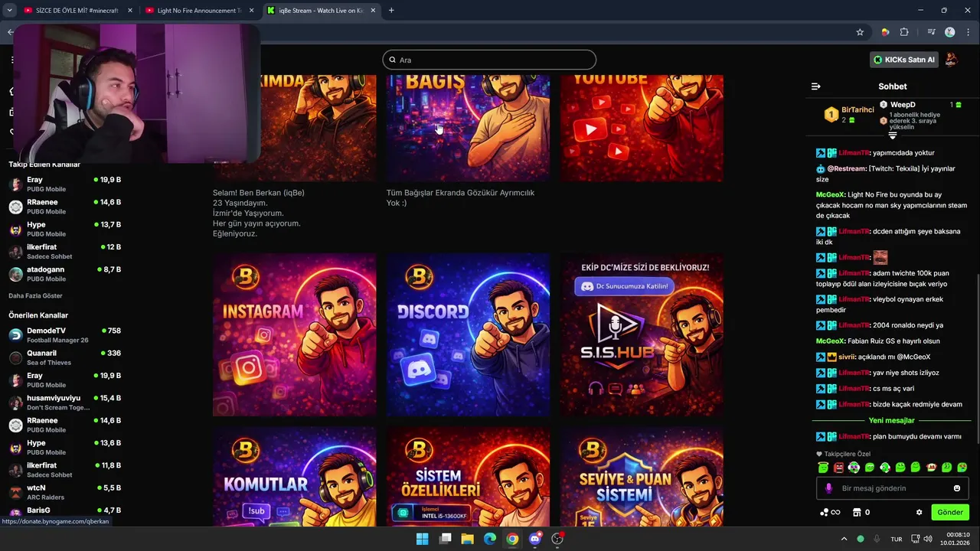980x551 pixels.
Task: Click WeepD in gift leaderboard
Action: pos(903,105)
